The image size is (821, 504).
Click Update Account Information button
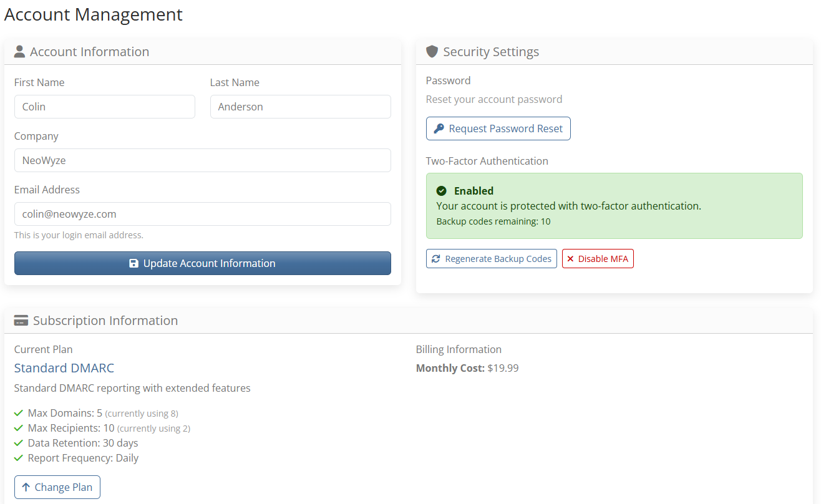[x=203, y=263]
